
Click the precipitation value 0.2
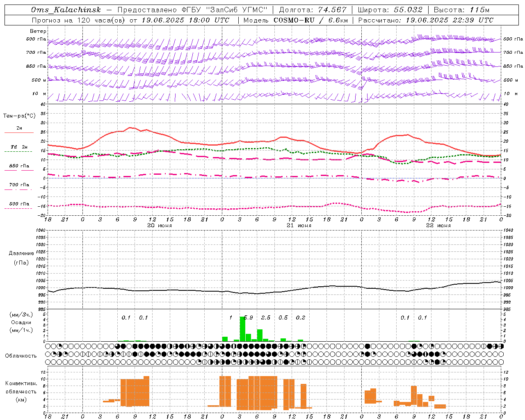[x=301, y=317]
